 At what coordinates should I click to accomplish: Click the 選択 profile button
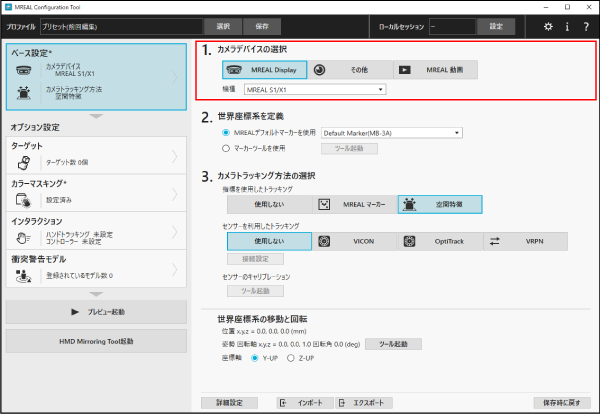(x=223, y=26)
